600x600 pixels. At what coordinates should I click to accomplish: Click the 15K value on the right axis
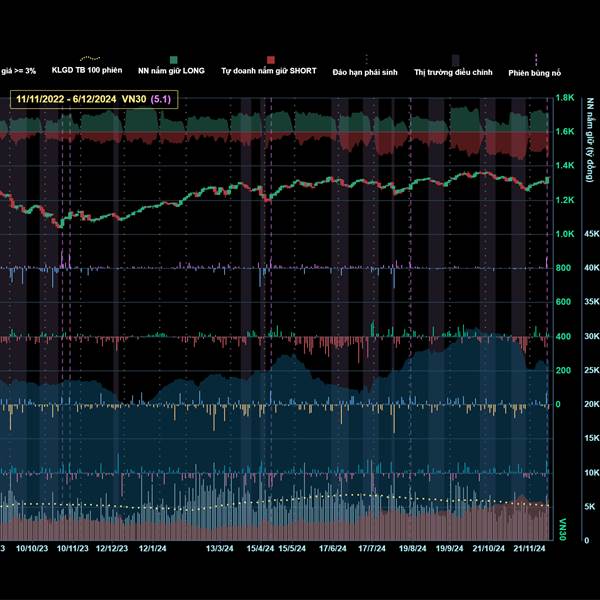pos(592,438)
